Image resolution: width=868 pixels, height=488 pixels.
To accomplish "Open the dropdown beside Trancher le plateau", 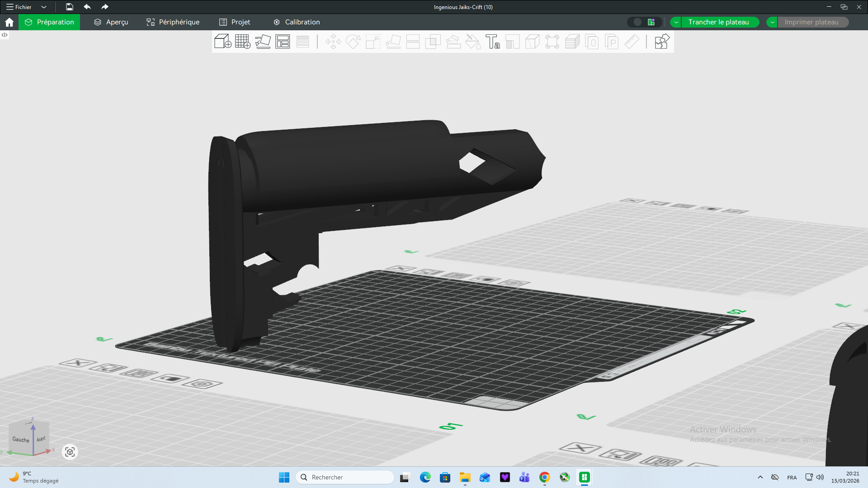I will click(x=676, y=22).
